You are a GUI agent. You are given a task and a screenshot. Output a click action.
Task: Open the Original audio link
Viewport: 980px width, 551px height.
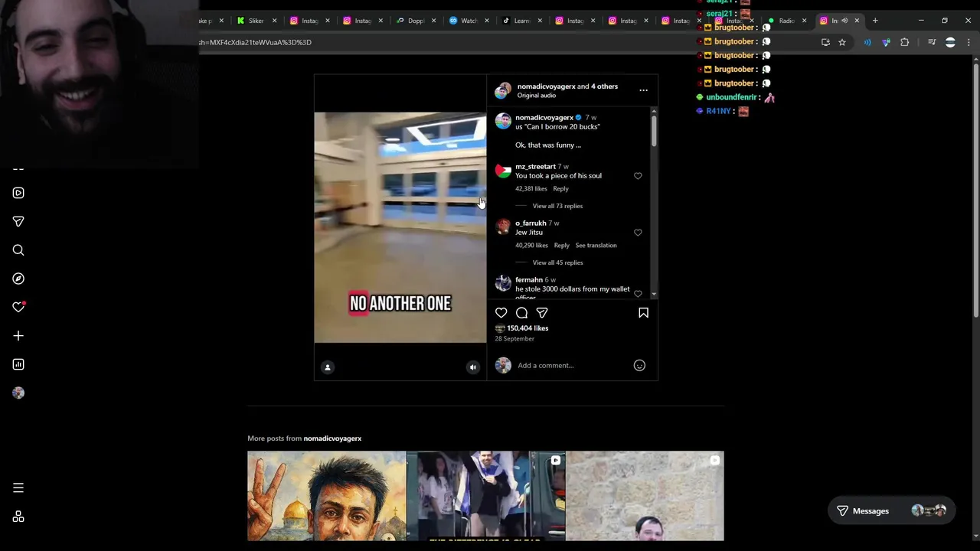click(x=536, y=96)
